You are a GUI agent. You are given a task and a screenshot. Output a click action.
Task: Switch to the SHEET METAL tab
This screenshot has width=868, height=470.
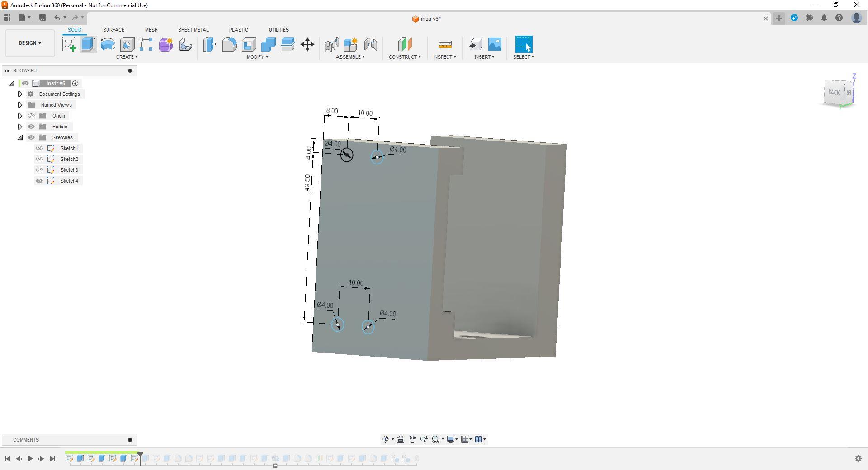click(193, 30)
